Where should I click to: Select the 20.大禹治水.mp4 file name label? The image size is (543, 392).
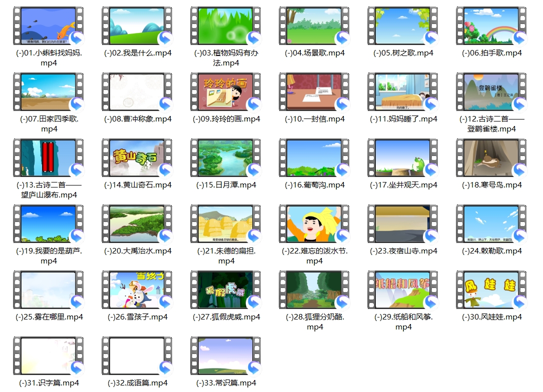pyautogui.click(x=138, y=251)
